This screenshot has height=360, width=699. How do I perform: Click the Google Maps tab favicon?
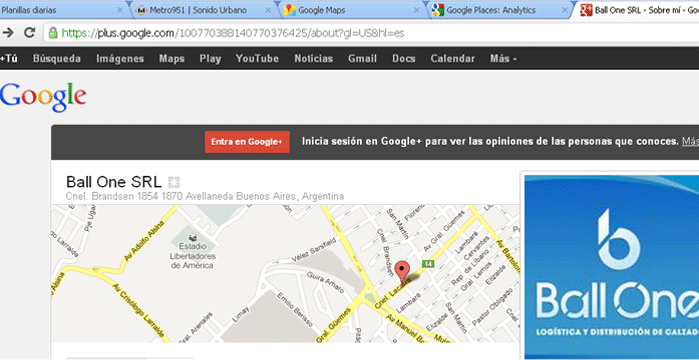pos(290,10)
